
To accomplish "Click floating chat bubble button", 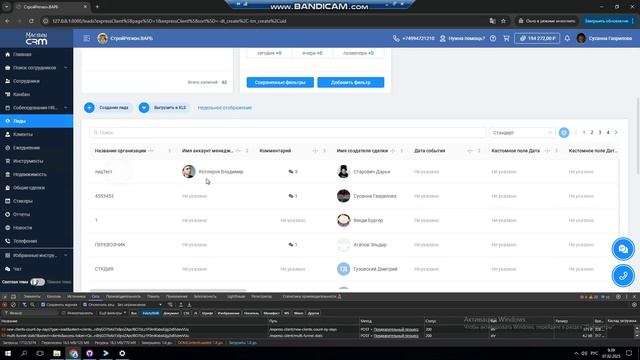I will 623,249.
